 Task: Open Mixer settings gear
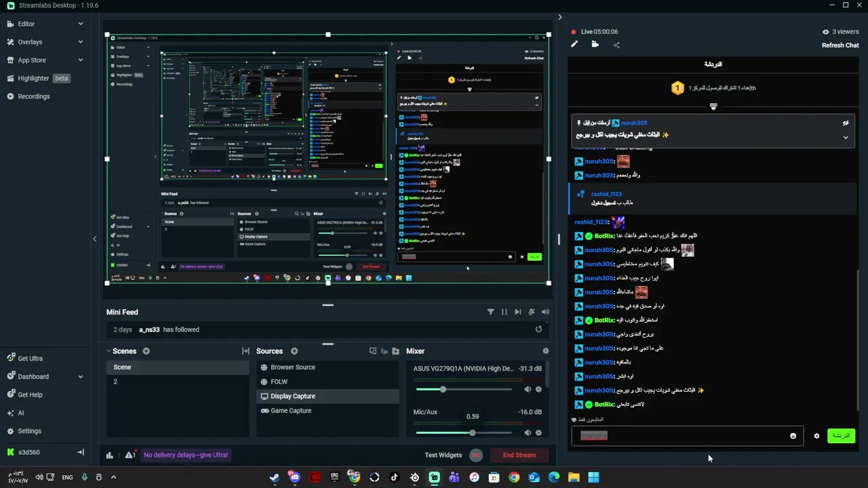[x=545, y=351]
